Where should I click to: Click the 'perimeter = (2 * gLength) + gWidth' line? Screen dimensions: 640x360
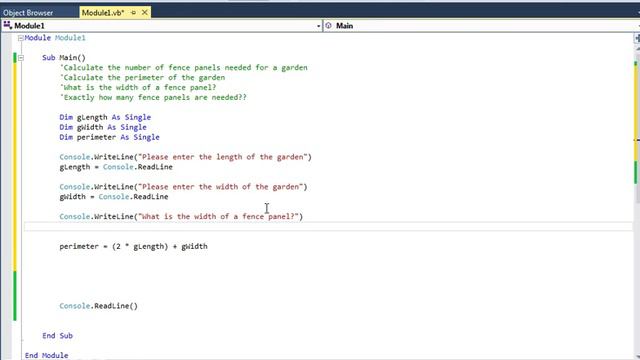(x=133, y=247)
